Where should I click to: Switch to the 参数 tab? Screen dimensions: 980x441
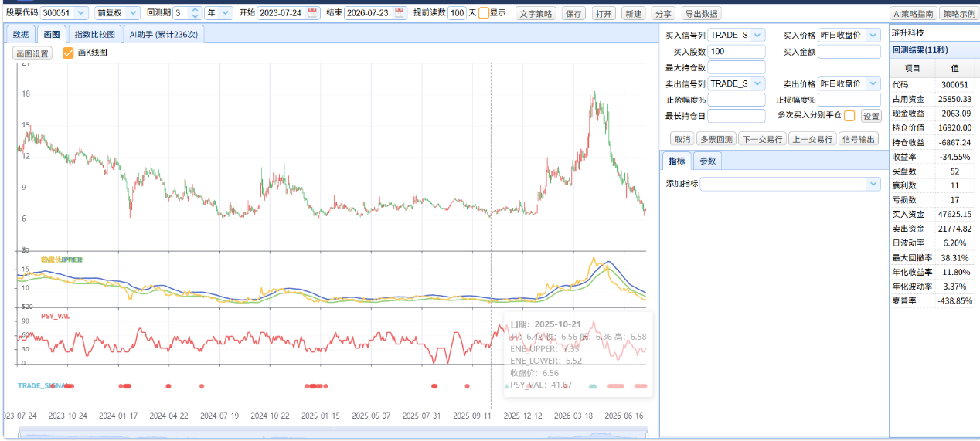708,161
